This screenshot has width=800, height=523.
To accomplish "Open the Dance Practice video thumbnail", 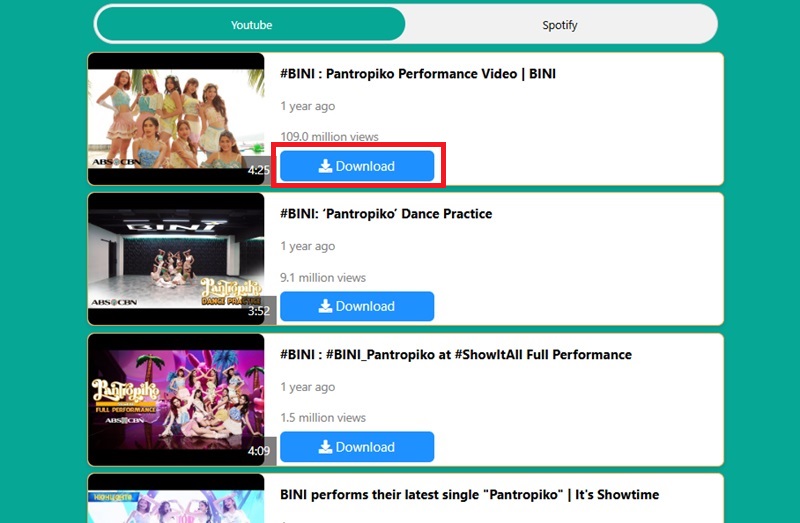I will [x=176, y=259].
